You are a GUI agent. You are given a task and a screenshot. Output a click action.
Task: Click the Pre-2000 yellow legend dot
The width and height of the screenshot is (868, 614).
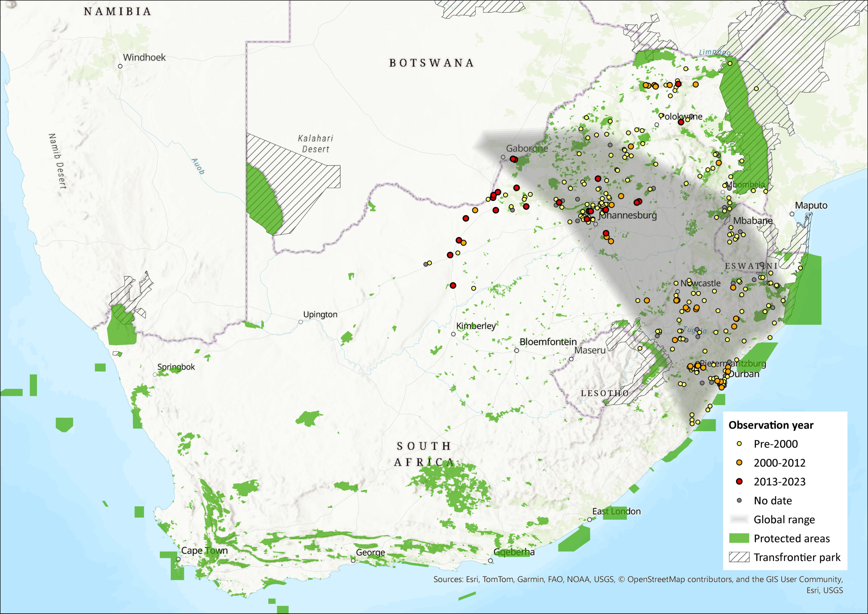[x=740, y=444]
